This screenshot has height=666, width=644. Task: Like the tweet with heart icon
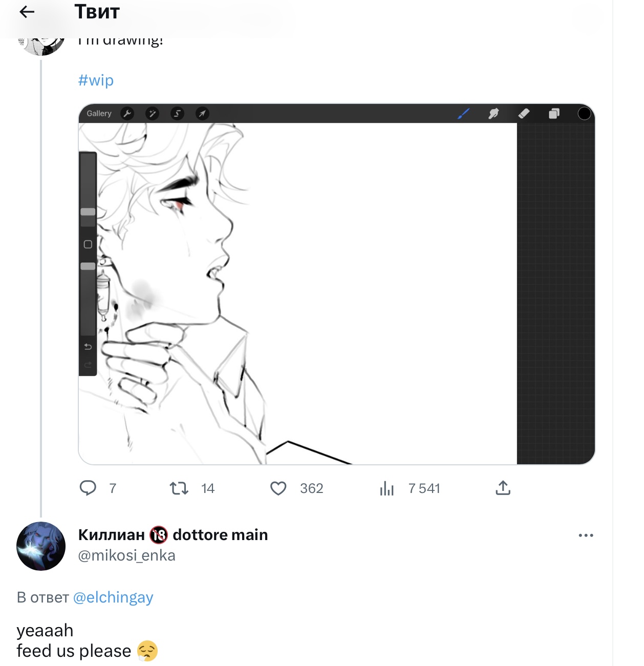coord(278,488)
